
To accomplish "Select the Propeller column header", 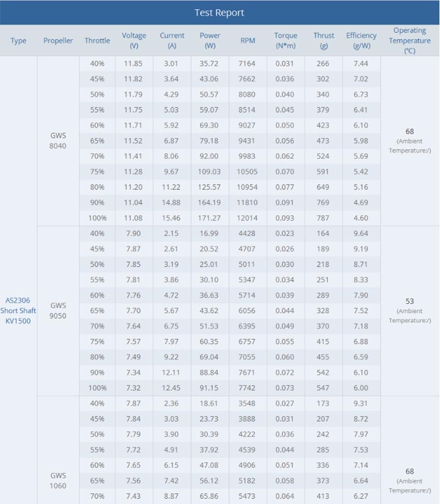I will (x=58, y=41).
